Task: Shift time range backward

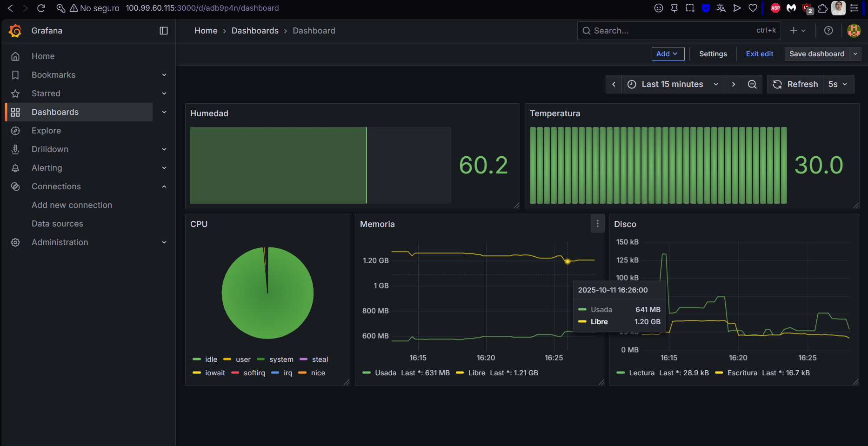Action: pos(614,84)
